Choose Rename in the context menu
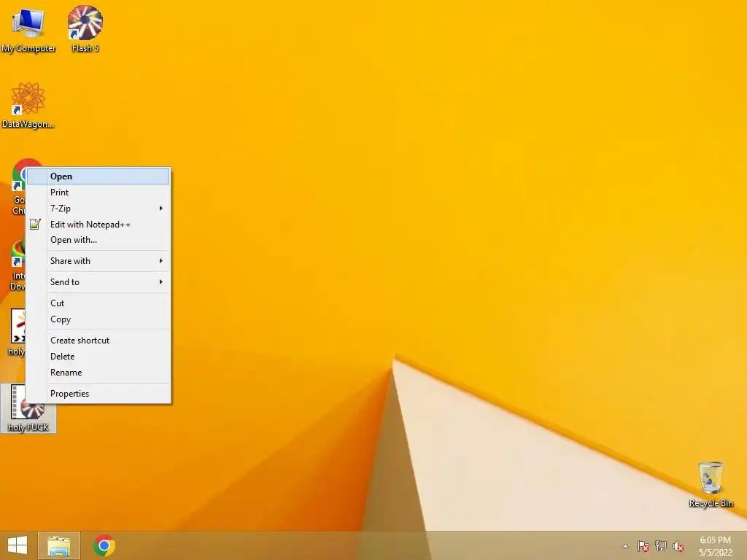 click(98, 373)
